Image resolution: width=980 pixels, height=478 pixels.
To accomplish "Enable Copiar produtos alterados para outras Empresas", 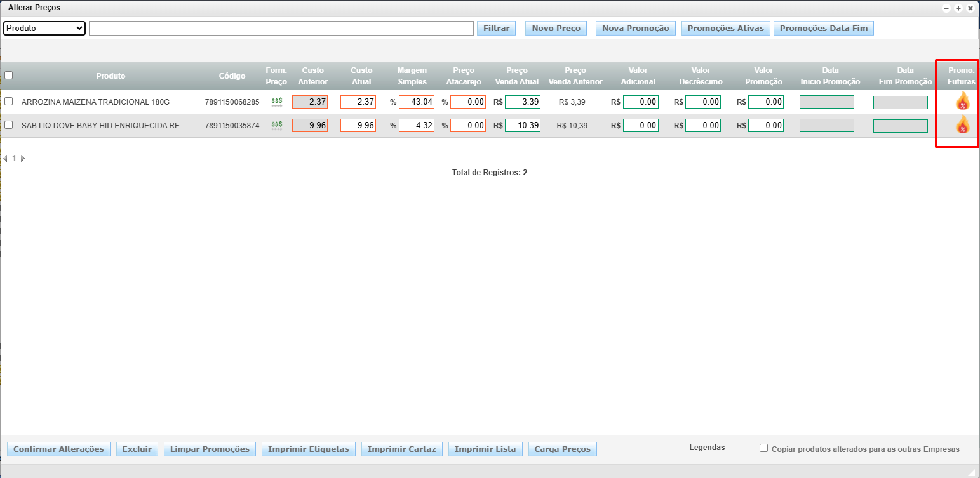I will (x=763, y=448).
